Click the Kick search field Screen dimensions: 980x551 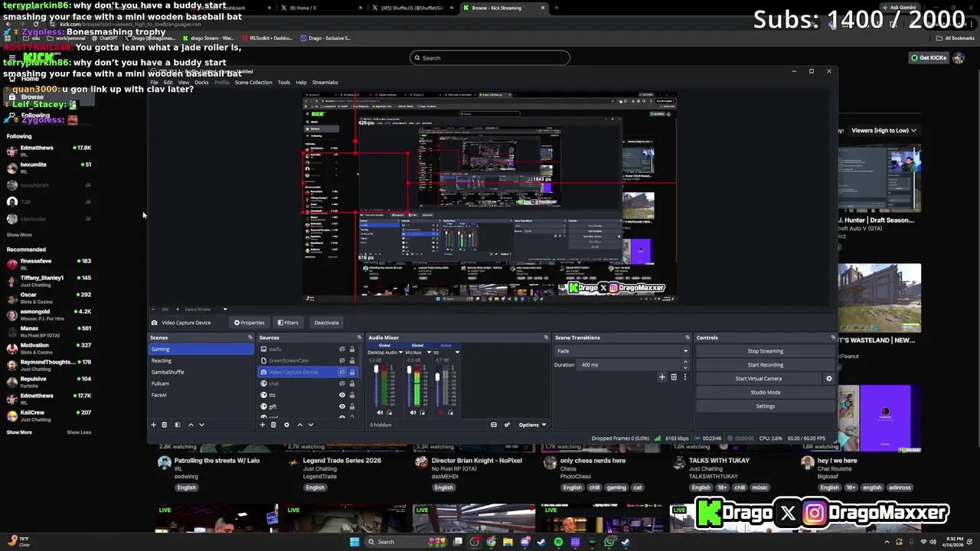point(490,58)
